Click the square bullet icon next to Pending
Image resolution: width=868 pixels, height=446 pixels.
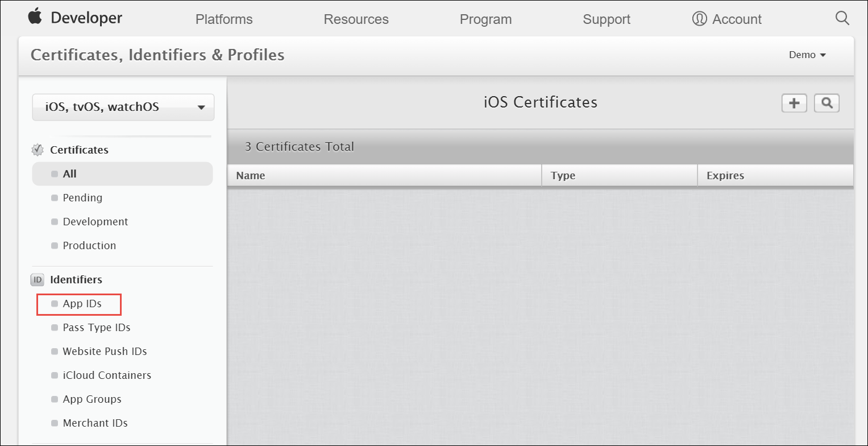coord(55,197)
